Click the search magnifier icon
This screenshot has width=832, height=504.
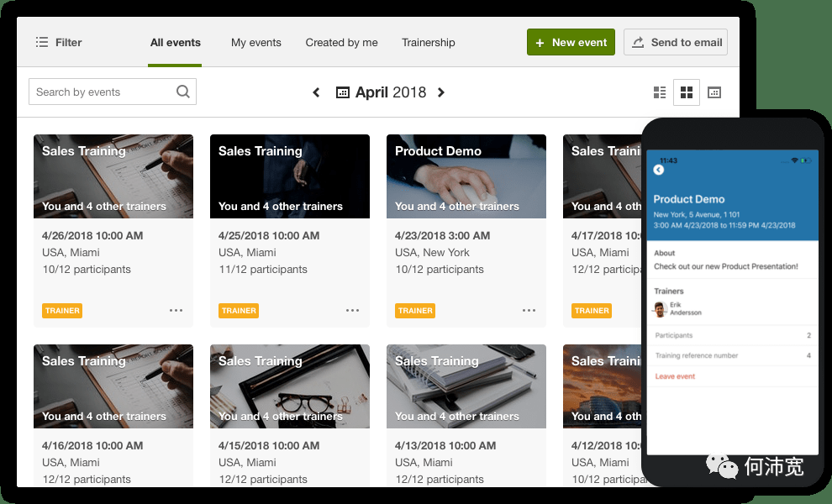click(x=183, y=92)
